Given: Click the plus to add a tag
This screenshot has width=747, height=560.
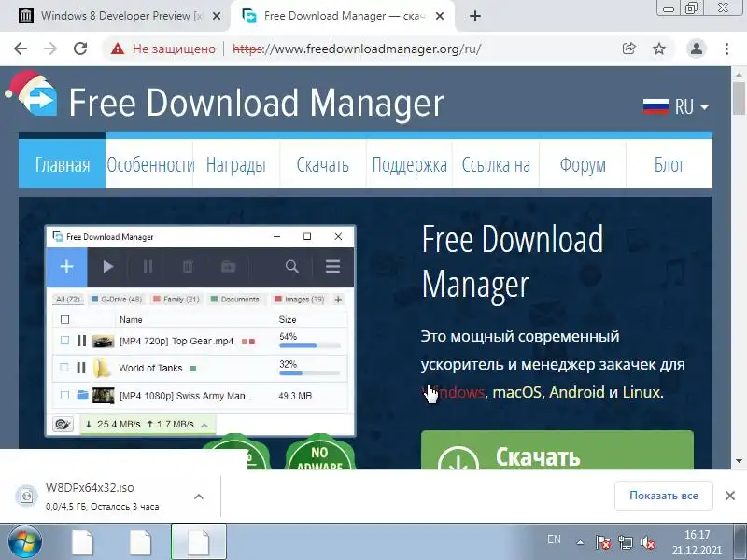Looking at the screenshot, I should pyautogui.click(x=338, y=300).
